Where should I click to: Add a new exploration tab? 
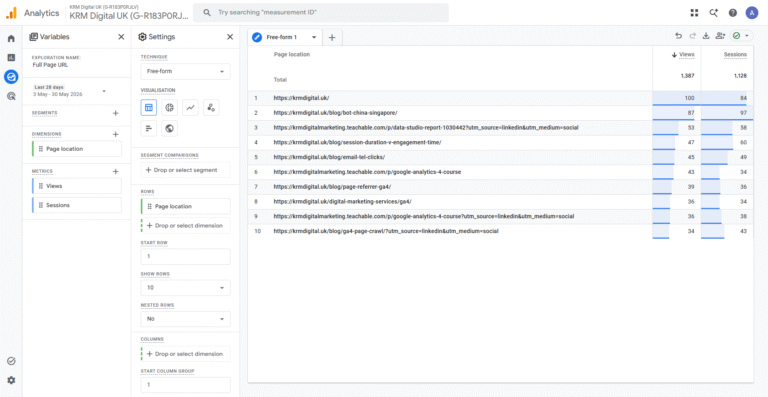[332, 37]
